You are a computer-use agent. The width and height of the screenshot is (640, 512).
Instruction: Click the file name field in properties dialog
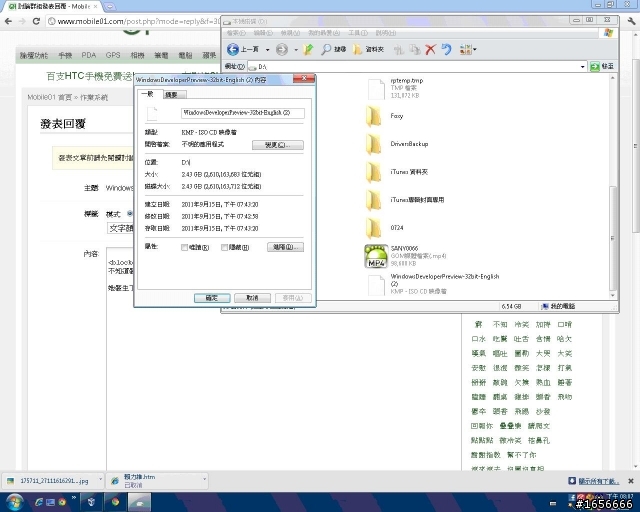click(242, 113)
